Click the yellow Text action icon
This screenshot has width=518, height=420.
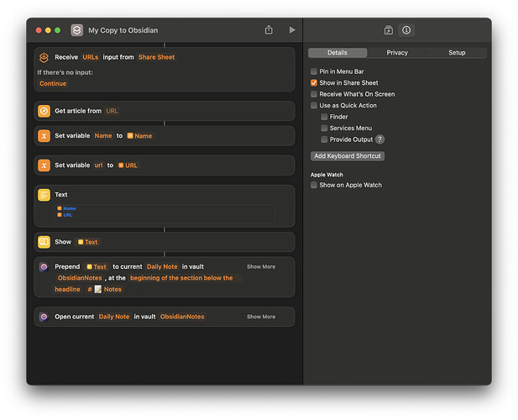tap(44, 195)
